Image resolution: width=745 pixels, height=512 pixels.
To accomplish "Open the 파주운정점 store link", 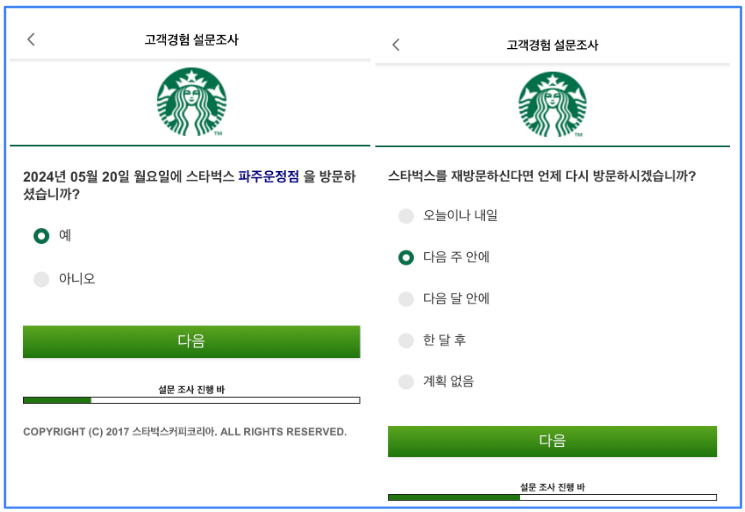I will coord(269,177).
